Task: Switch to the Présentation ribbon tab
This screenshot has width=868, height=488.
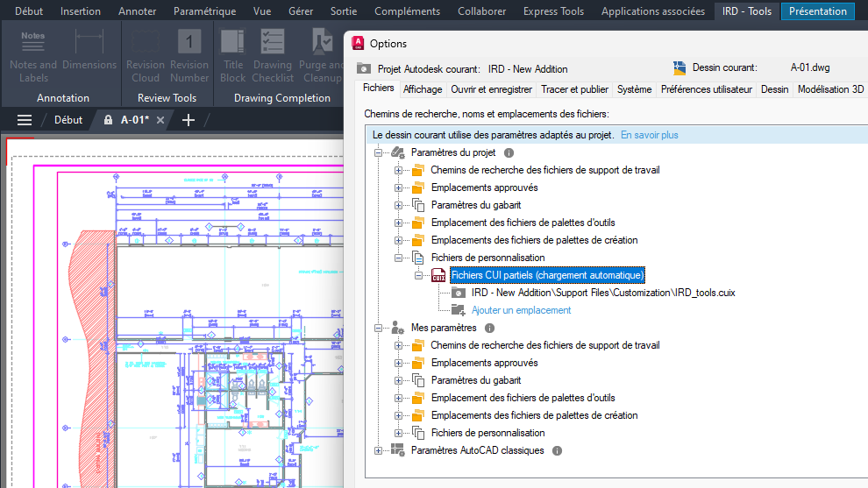Action: [818, 11]
